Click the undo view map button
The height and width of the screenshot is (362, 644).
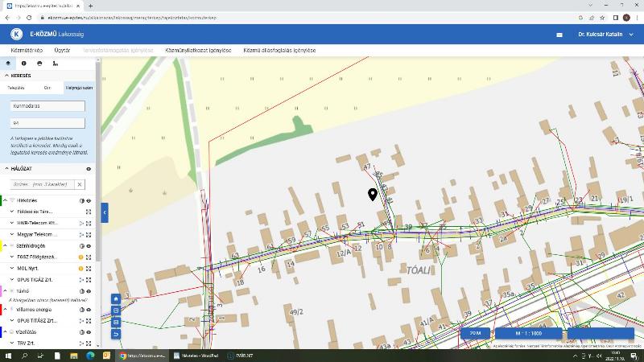click(x=116, y=334)
